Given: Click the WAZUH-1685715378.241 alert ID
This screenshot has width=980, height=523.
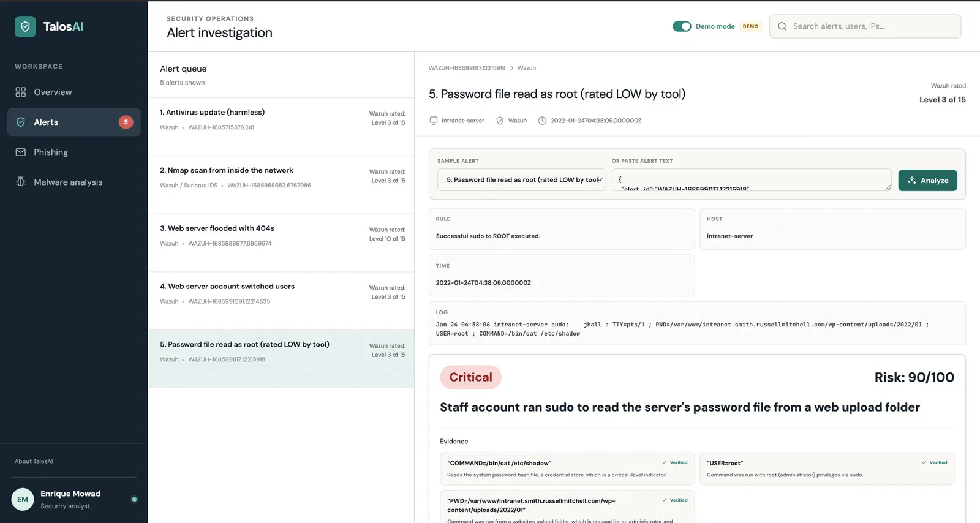Looking at the screenshot, I should (x=221, y=127).
